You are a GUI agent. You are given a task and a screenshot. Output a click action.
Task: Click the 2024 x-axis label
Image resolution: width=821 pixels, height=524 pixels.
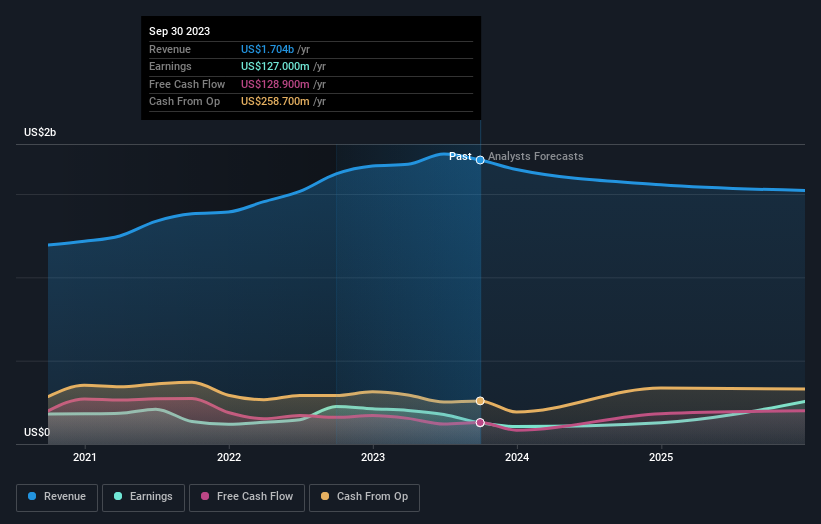[517, 458]
